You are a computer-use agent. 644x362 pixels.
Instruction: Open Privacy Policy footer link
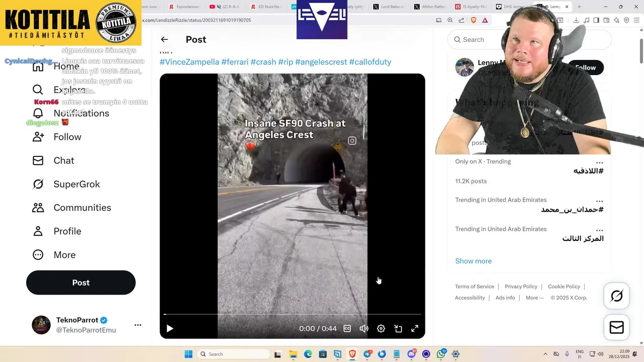coord(521,287)
